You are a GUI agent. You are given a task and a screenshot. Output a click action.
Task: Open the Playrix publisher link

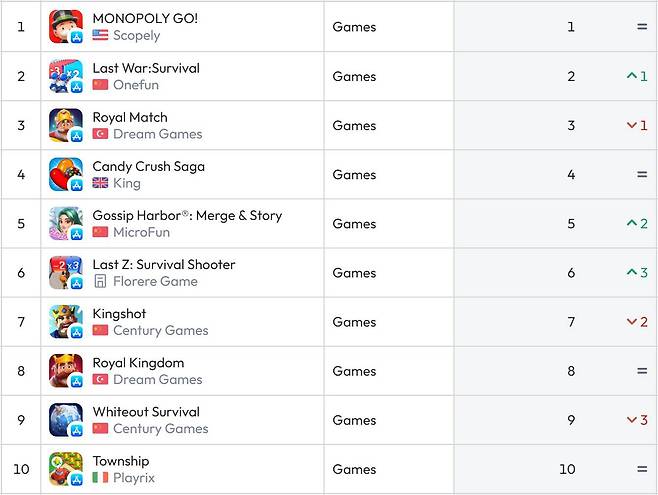[x=134, y=478]
